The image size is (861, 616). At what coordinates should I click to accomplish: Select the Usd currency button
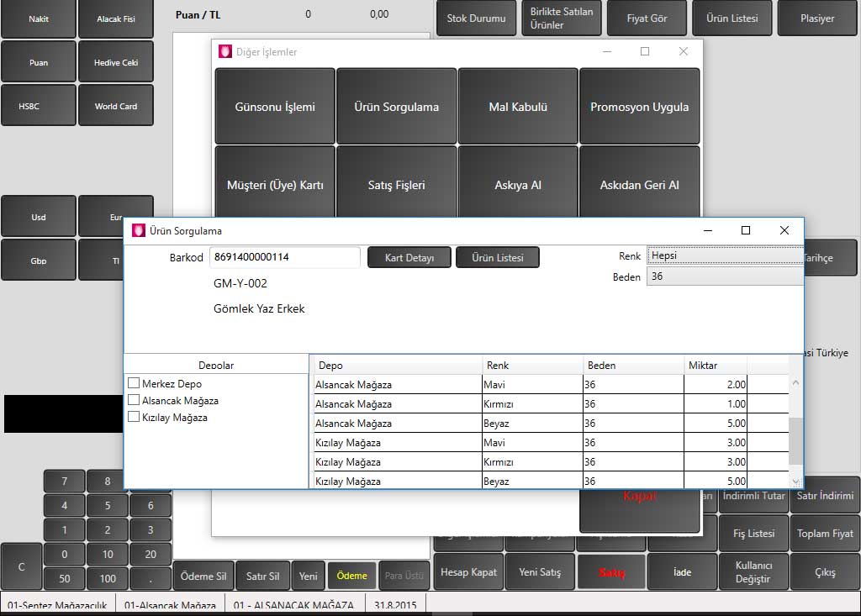39,216
